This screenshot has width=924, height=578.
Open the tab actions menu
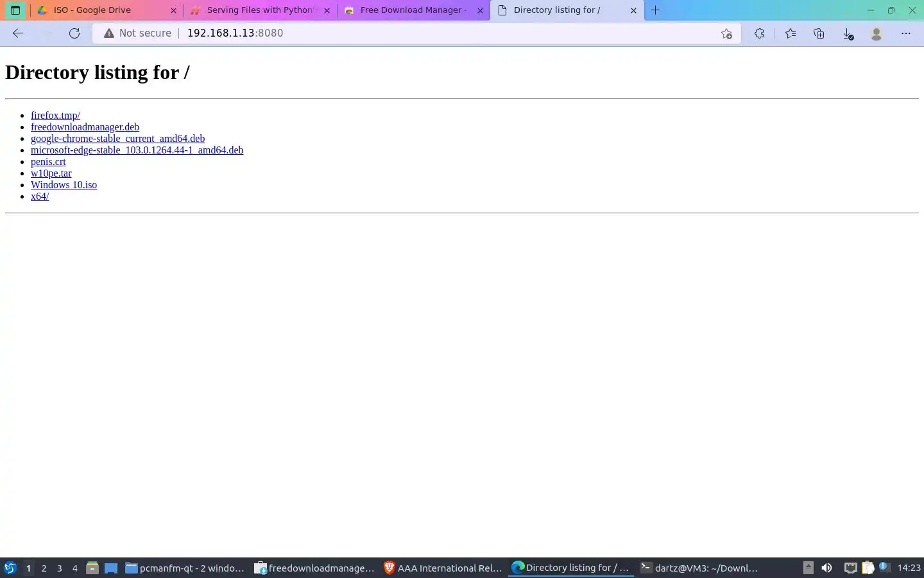[15, 10]
